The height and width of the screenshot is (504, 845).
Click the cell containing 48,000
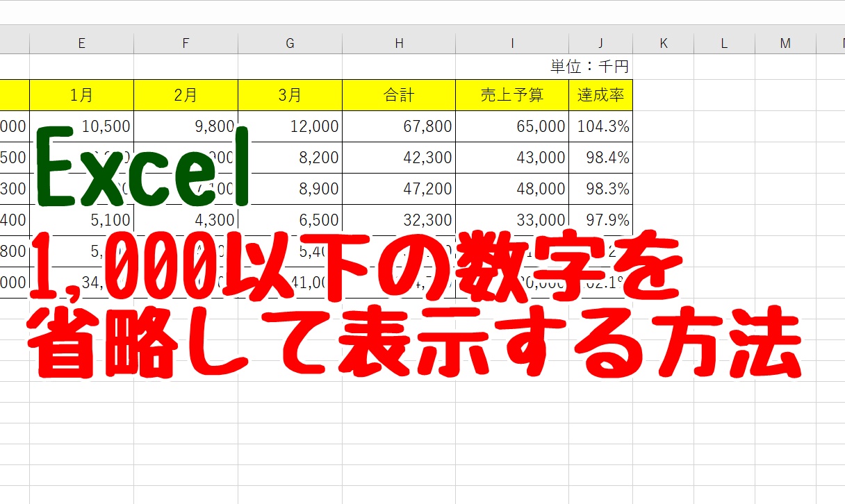coord(512,189)
